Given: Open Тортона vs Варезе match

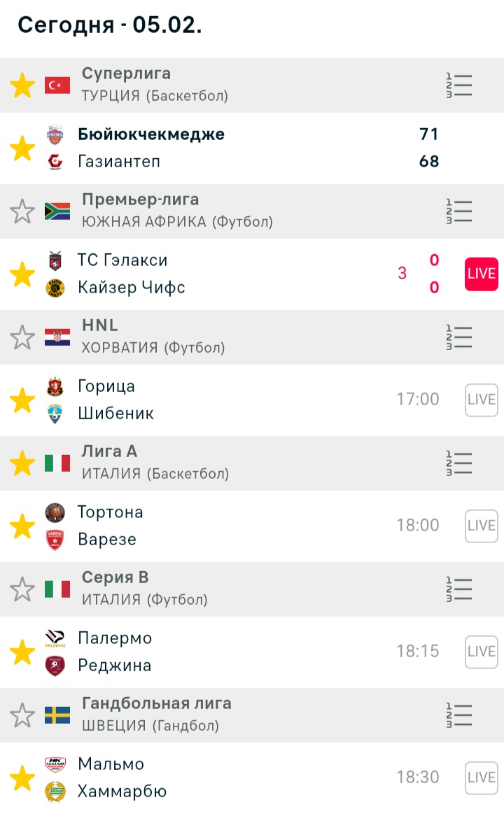Looking at the screenshot, I should pos(210,526).
